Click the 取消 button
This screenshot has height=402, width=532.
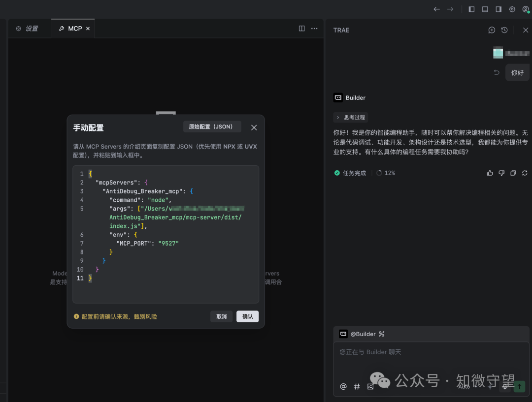click(x=221, y=316)
